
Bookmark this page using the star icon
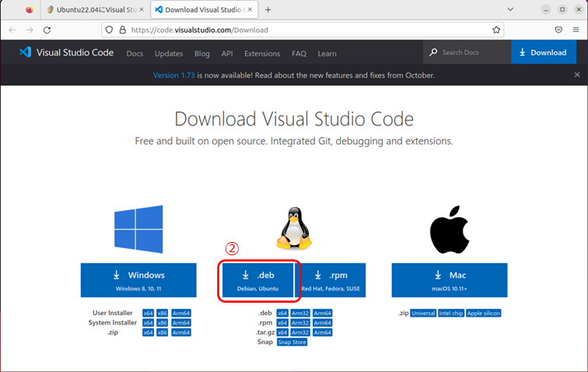tap(496, 30)
